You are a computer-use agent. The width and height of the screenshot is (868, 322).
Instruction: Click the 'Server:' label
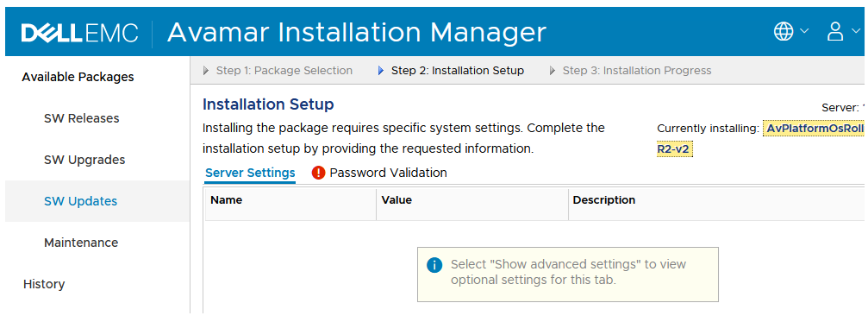tap(840, 108)
